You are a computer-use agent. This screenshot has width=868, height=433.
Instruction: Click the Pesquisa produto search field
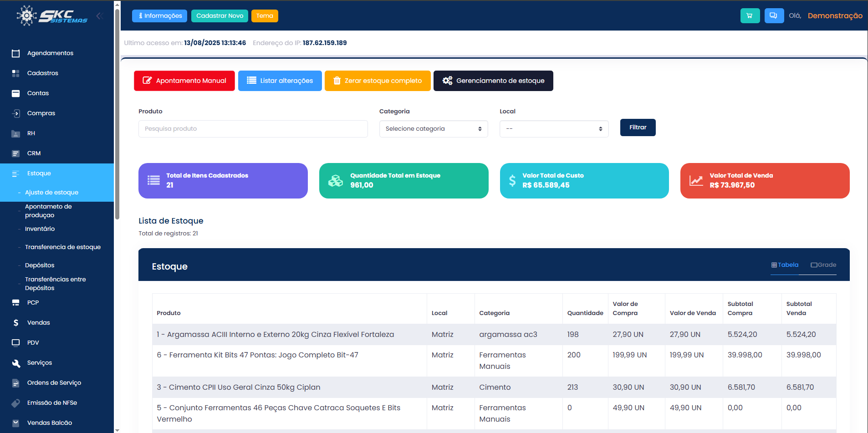(x=253, y=129)
